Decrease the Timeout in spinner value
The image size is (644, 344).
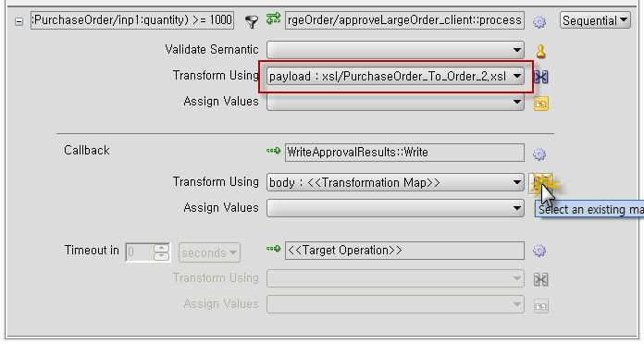tap(162, 256)
